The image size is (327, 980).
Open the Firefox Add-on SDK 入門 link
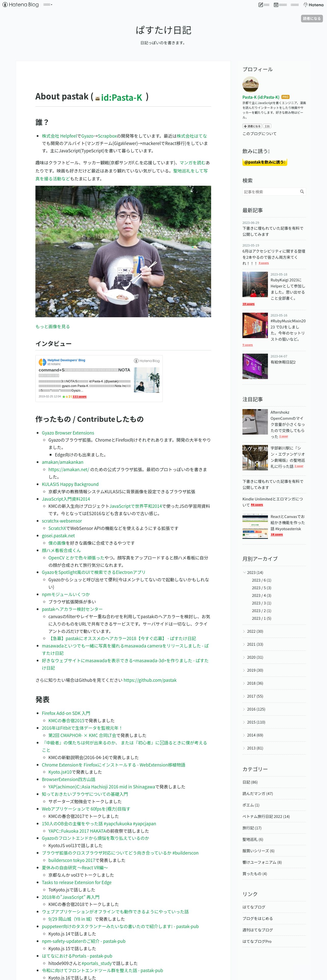click(66, 713)
